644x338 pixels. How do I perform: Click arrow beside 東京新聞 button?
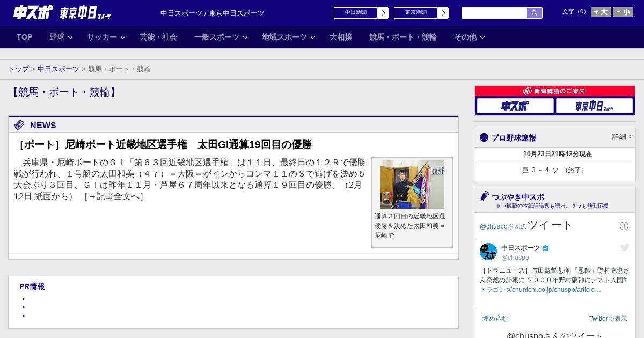(x=443, y=13)
